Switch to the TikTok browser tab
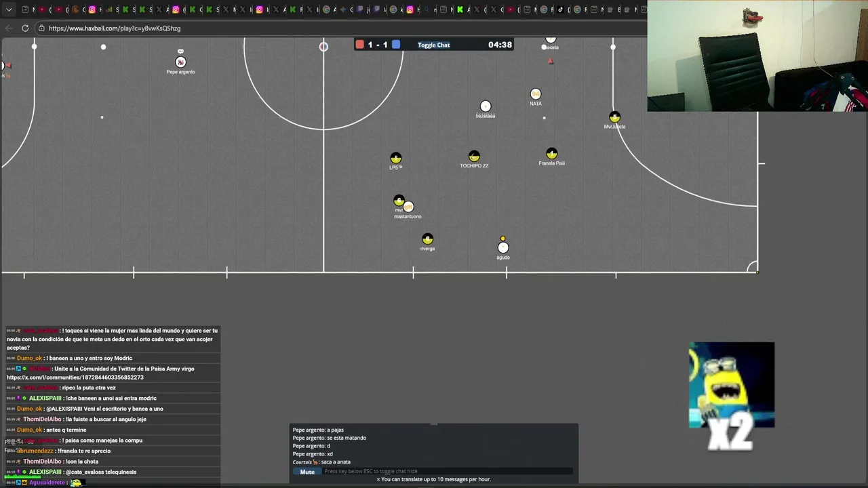 tap(561, 9)
